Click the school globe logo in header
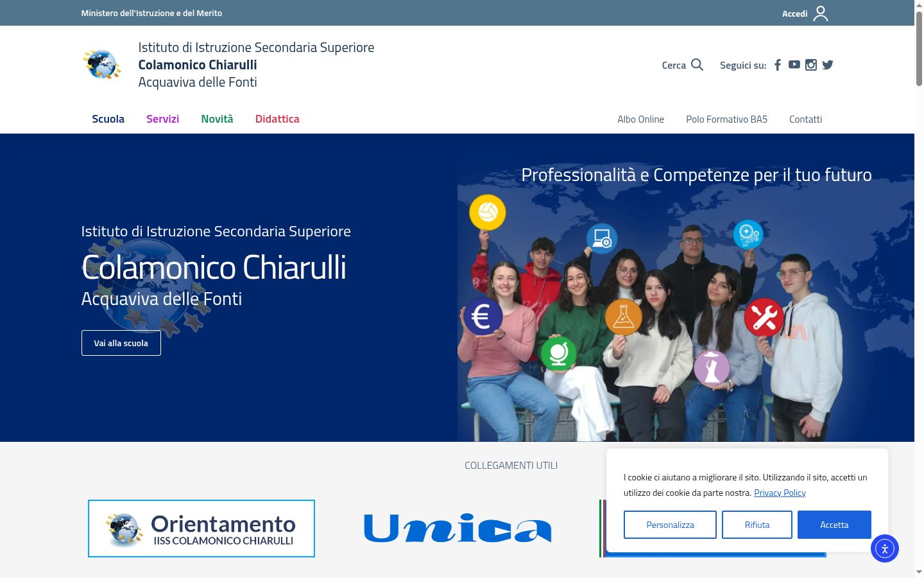The height and width of the screenshot is (578, 924). (102, 64)
